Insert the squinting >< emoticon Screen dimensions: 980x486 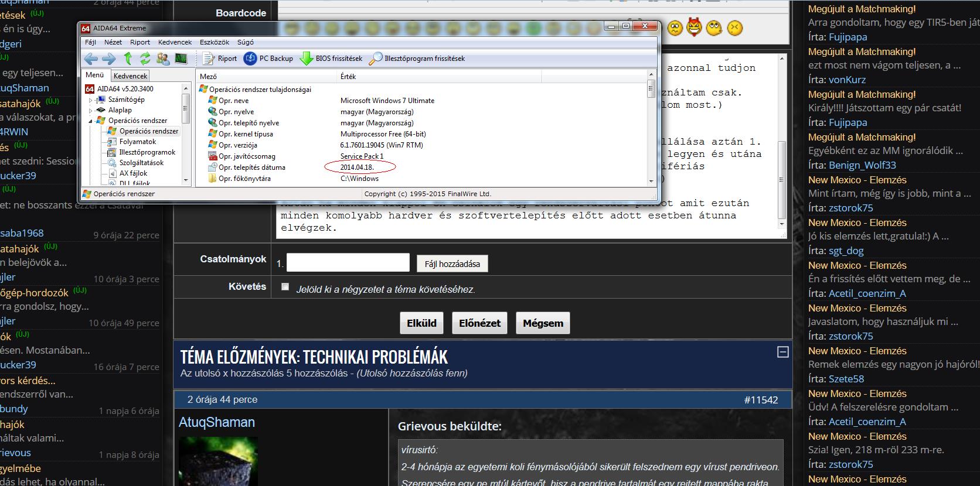coord(735,28)
